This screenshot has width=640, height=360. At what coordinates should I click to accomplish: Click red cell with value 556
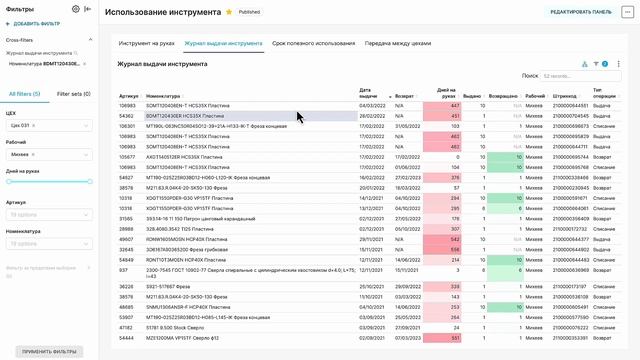(x=442, y=249)
